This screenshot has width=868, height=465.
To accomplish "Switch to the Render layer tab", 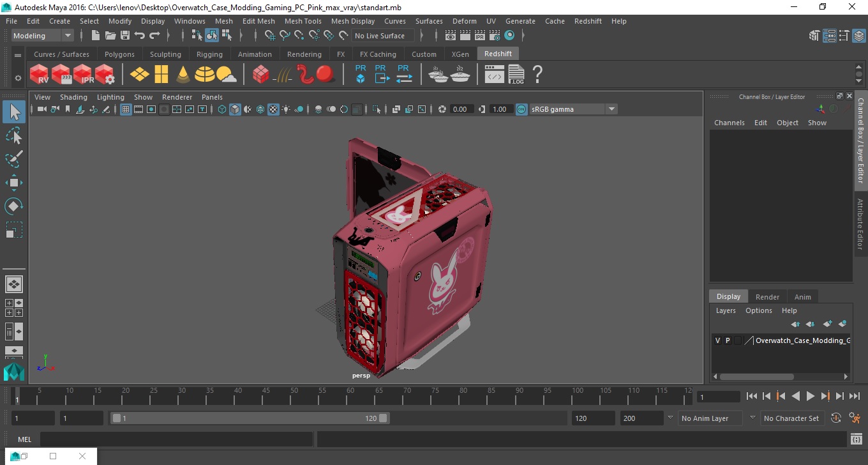I will (x=767, y=296).
